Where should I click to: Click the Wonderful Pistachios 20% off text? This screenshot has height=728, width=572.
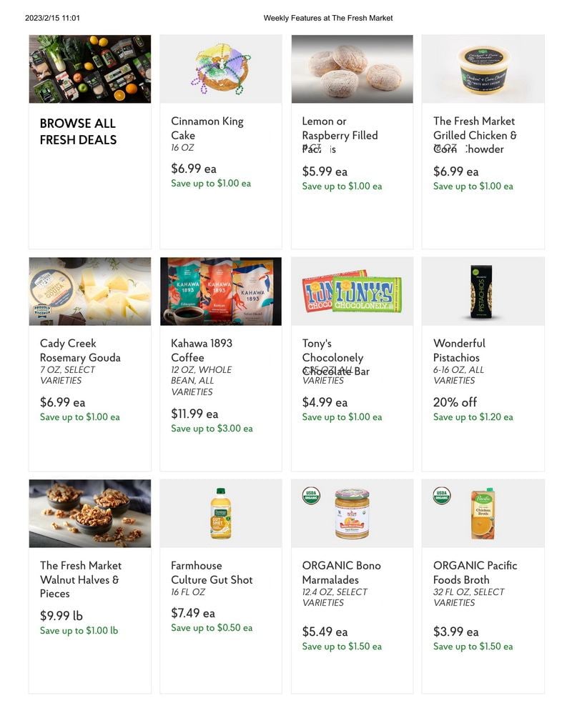point(455,402)
